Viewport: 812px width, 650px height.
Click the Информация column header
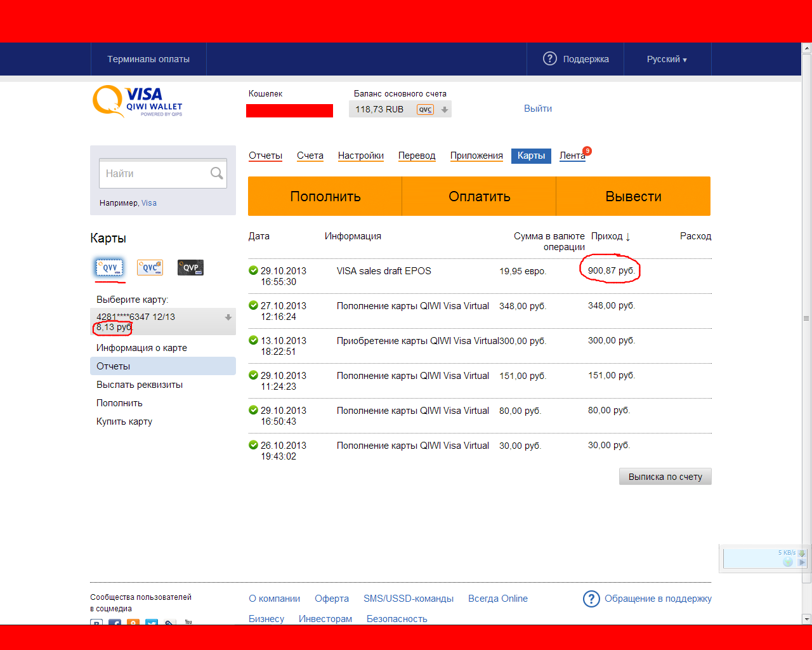coord(353,236)
